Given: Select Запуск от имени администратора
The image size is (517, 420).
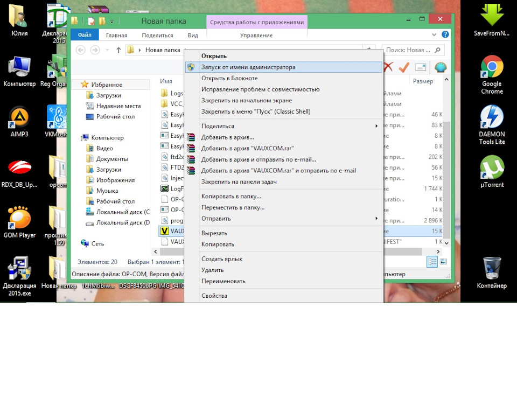Looking at the screenshot, I should [x=284, y=67].
